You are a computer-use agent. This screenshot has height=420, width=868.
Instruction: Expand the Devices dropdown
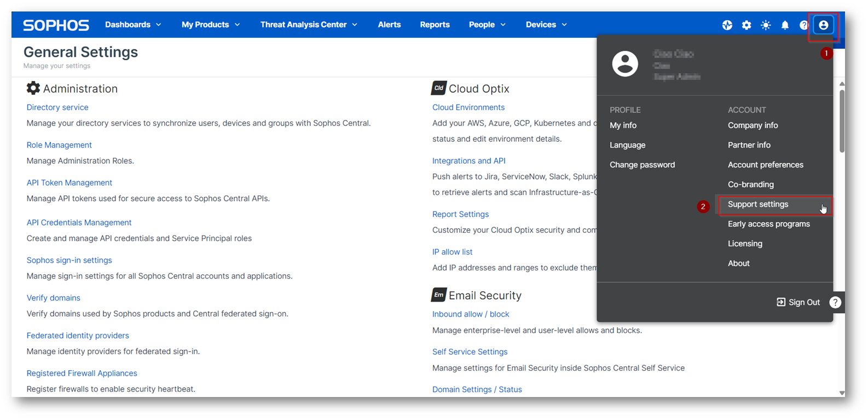[x=546, y=25]
